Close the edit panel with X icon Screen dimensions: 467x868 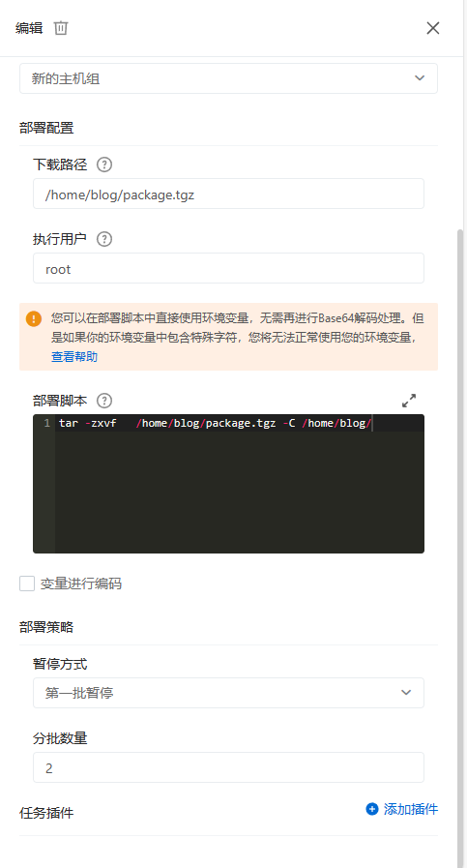click(433, 28)
